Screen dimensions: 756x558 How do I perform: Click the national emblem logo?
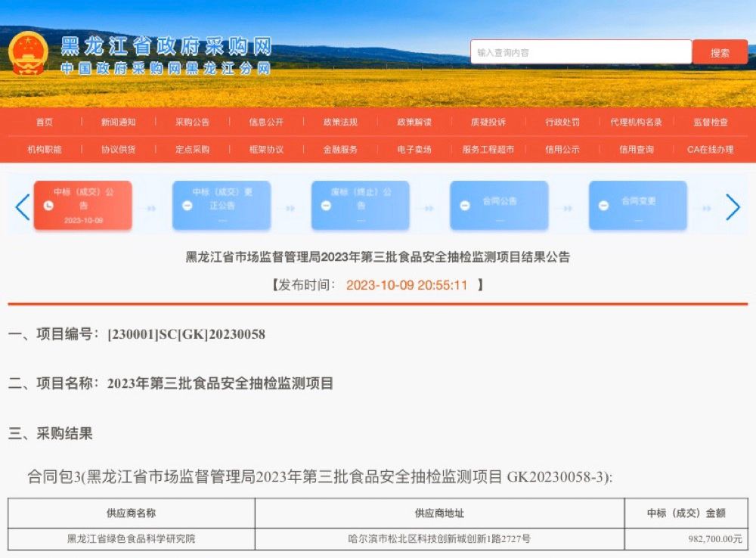pyautogui.click(x=29, y=53)
